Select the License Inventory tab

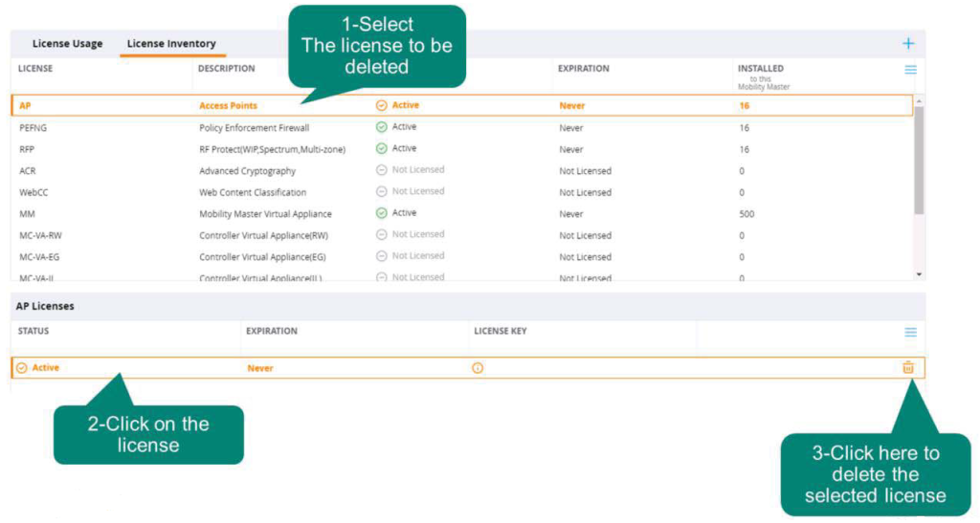tap(171, 44)
